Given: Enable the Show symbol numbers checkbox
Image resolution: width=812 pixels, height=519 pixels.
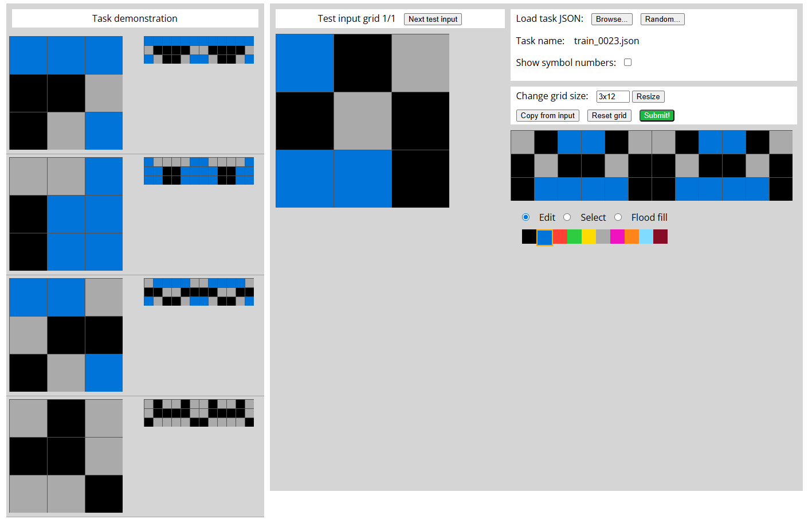Looking at the screenshot, I should pyautogui.click(x=627, y=63).
